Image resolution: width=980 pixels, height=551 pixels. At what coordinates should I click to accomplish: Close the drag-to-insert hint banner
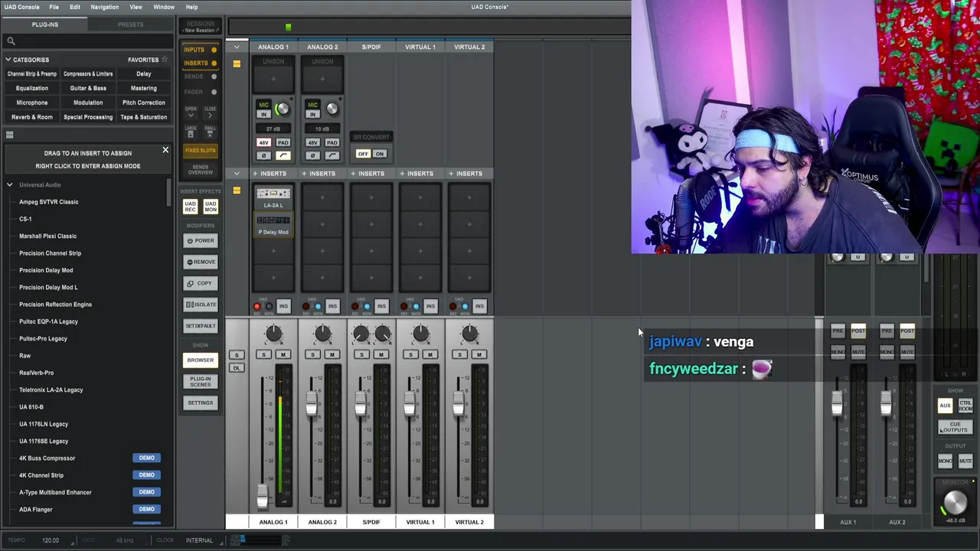(x=165, y=150)
